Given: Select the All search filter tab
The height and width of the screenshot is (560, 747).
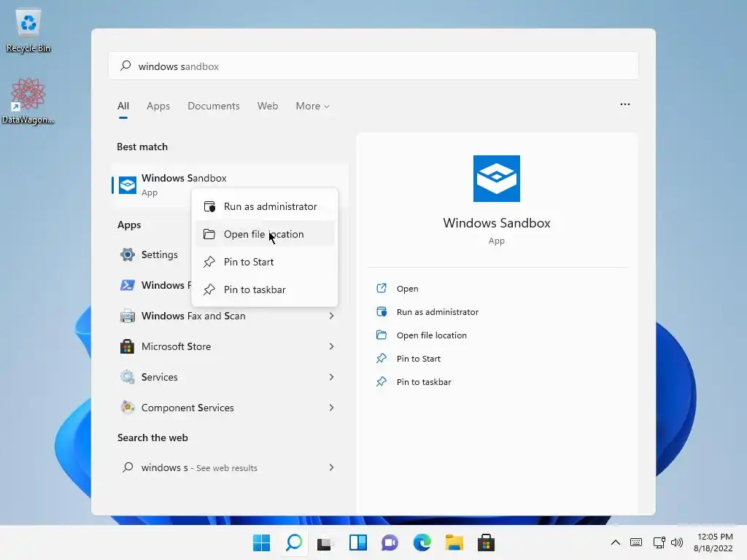Looking at the screenshot, I should coord(123,106).
